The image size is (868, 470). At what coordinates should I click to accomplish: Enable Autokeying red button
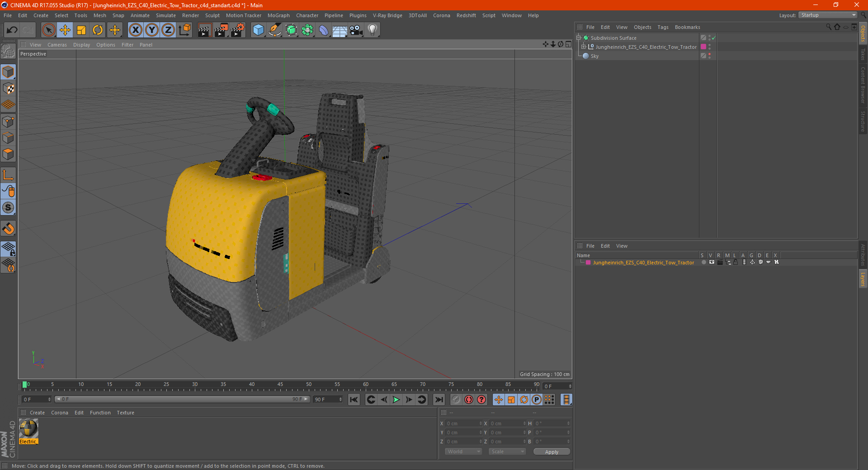(x=469, y=399)
